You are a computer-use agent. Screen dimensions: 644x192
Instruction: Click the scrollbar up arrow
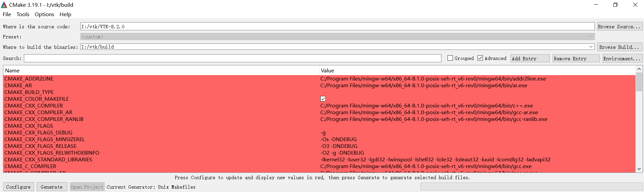[x=639, y=69]
